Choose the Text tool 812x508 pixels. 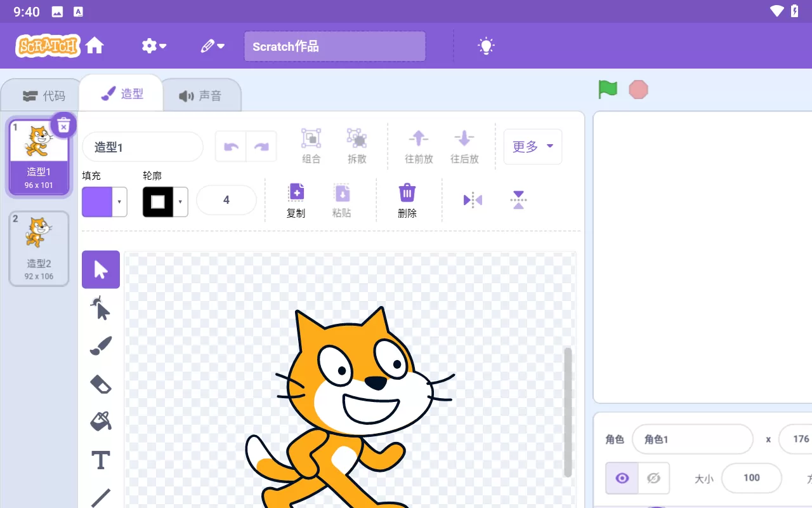point(101,460)
